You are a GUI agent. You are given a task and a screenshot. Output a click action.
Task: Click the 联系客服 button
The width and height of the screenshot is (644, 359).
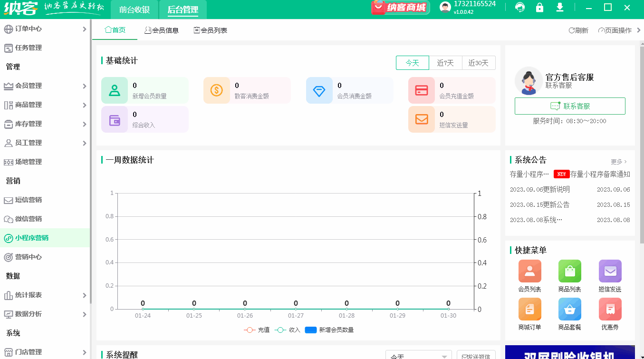[570, 106]
